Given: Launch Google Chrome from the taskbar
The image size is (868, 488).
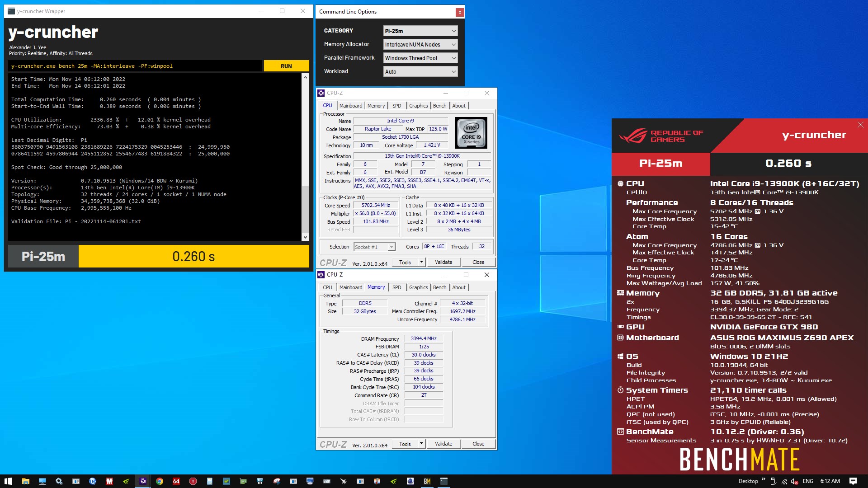Looking at the screenshot, I should tap(159, 481).
